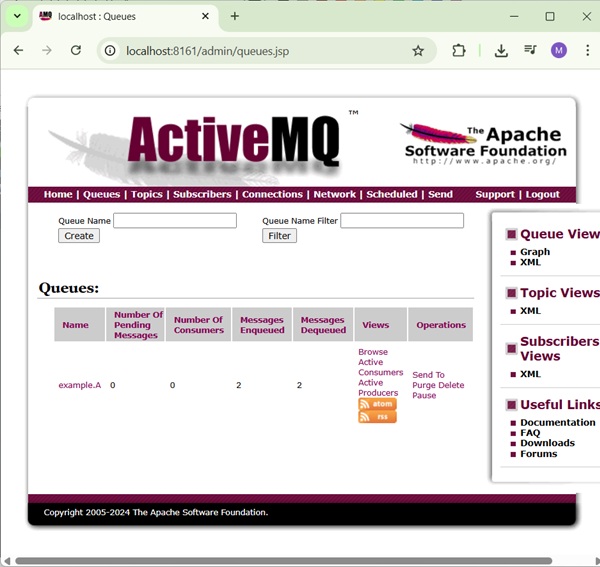Close the localhost : Queues tab
This screenshot has width=600, height=567.
tap(205, 16)
